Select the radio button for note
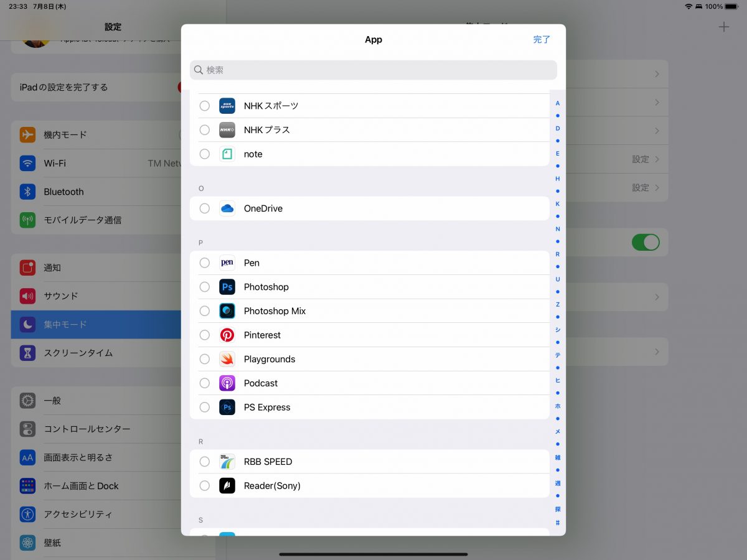Screen dimensions: 747x560 coord(204,154)
